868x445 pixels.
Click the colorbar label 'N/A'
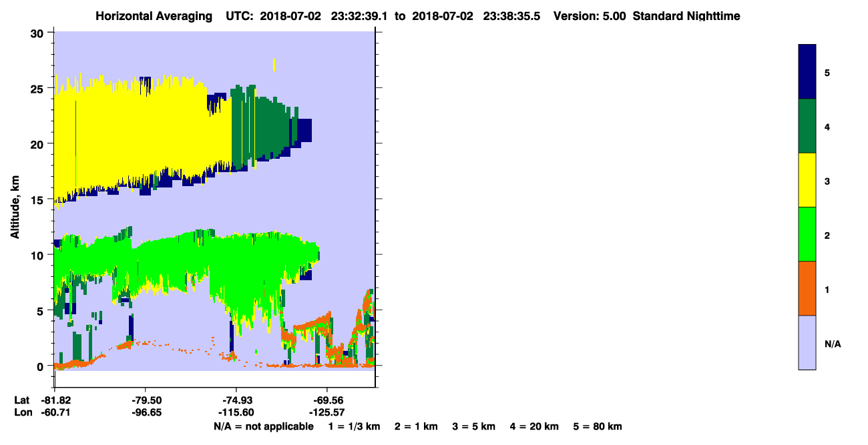click(x=833, y=344)
